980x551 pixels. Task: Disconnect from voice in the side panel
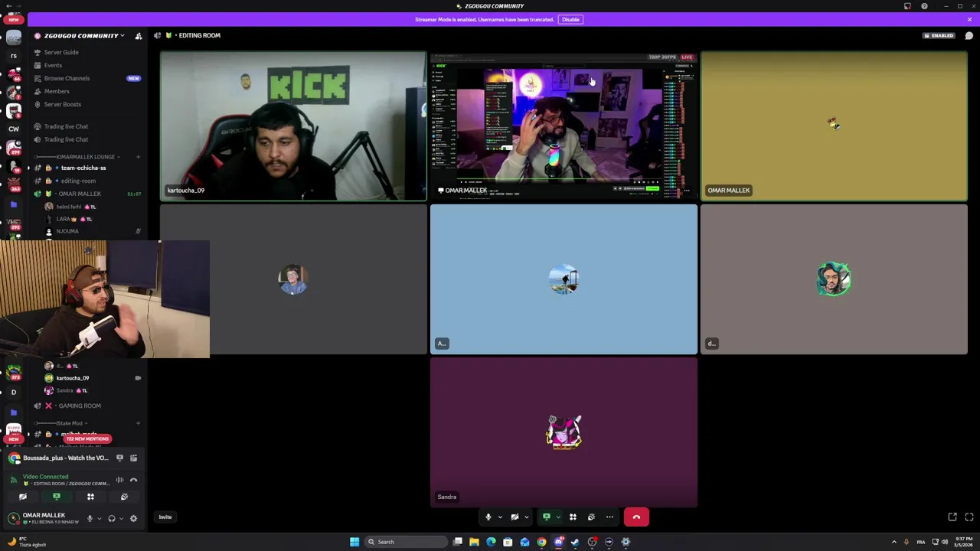click(x=133, y=480)
